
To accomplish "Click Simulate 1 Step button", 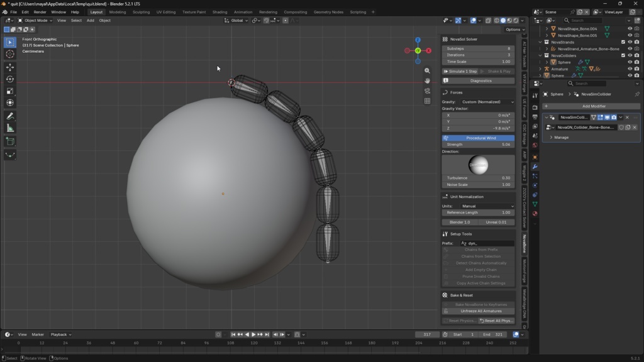I will pyautogui.click(x=460, y=72).
